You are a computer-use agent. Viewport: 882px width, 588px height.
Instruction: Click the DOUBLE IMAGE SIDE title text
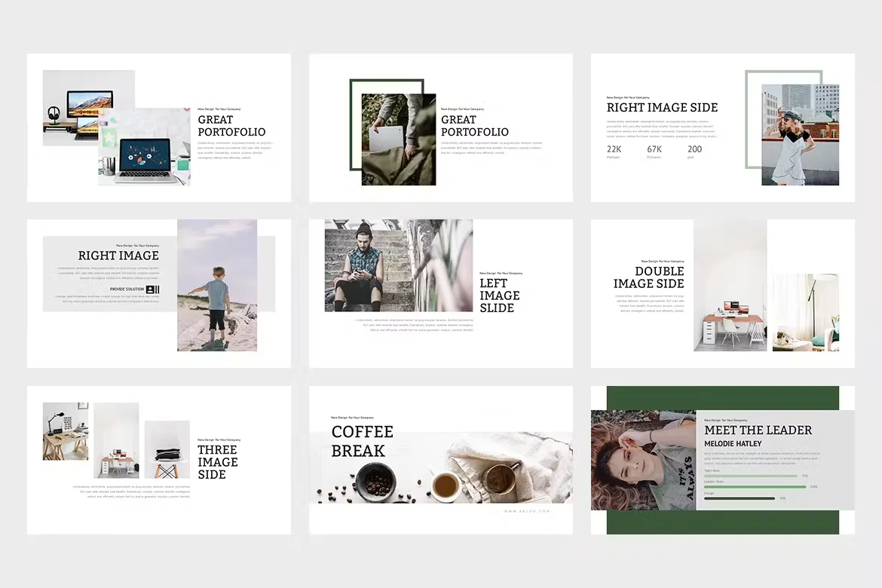648,278
